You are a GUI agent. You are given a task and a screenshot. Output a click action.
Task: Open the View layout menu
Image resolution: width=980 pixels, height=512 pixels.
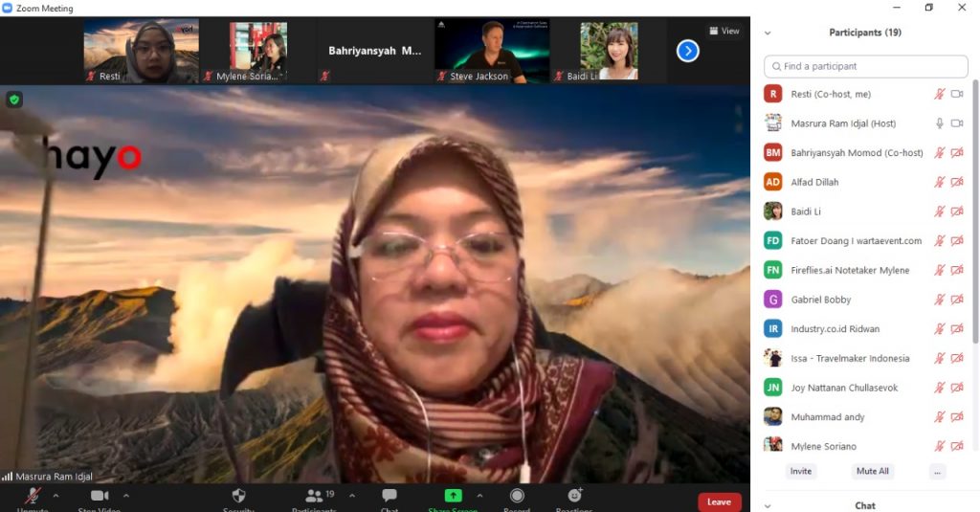[x=724, y=31]
